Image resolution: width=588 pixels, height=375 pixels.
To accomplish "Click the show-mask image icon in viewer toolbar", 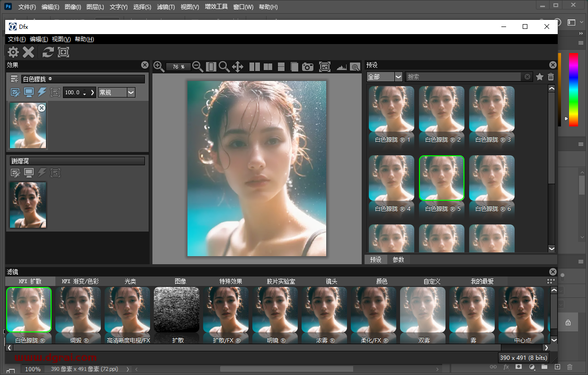I will tap(325, 67).
